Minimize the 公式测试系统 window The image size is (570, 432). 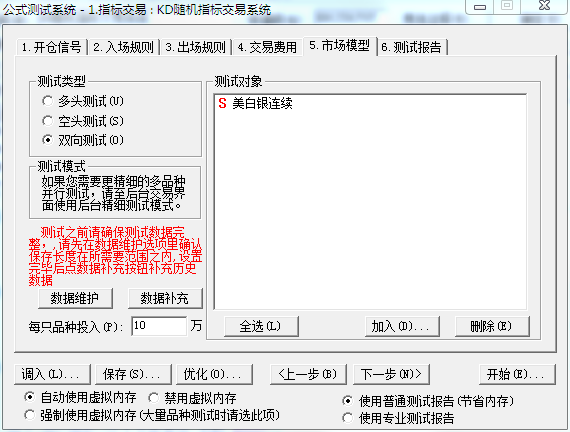479,7
